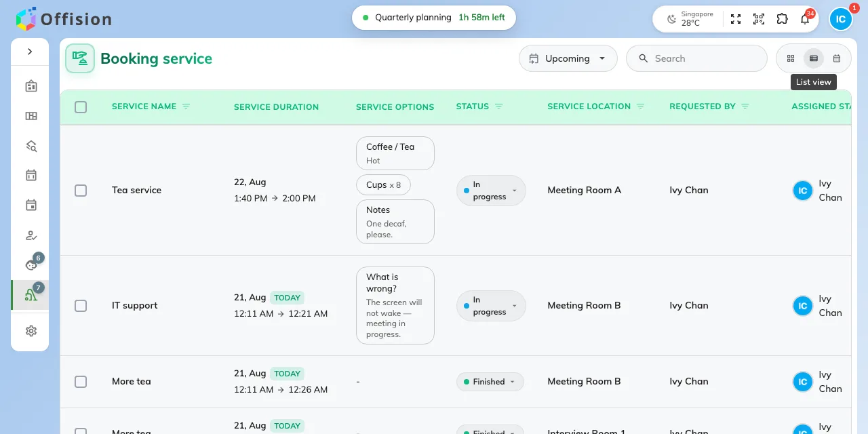Open the notifications bell with badge 34
Image resolution: width=868 pixels, height=434 pixels.
tap(805, 19)
